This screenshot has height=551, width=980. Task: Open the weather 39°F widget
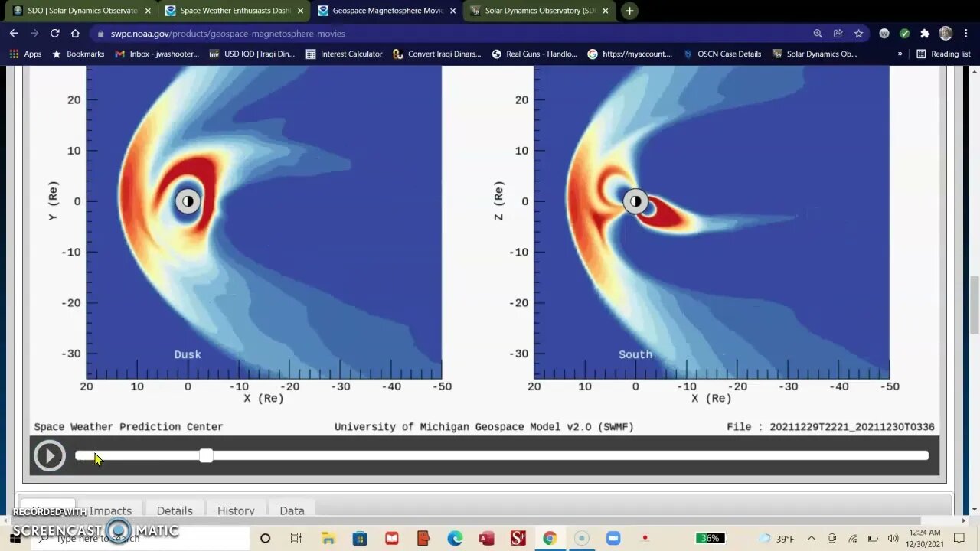click(x=777, y=539)
